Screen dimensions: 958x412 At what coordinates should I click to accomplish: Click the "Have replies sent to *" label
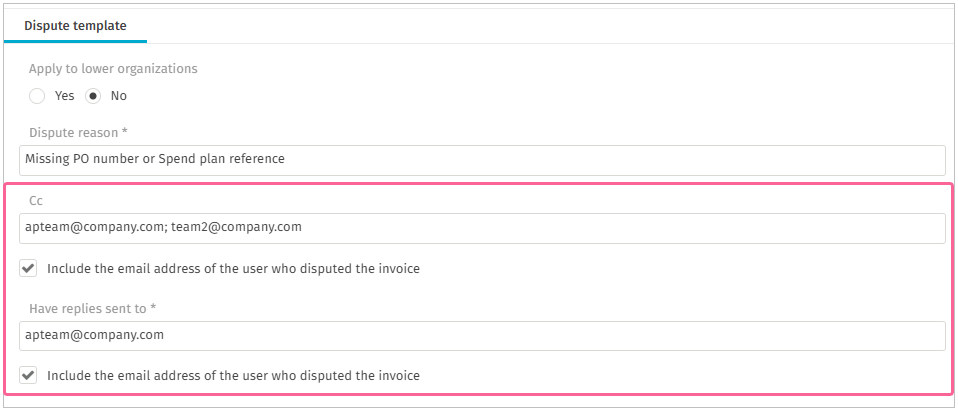pyautogui.click(x=93, y=309)
